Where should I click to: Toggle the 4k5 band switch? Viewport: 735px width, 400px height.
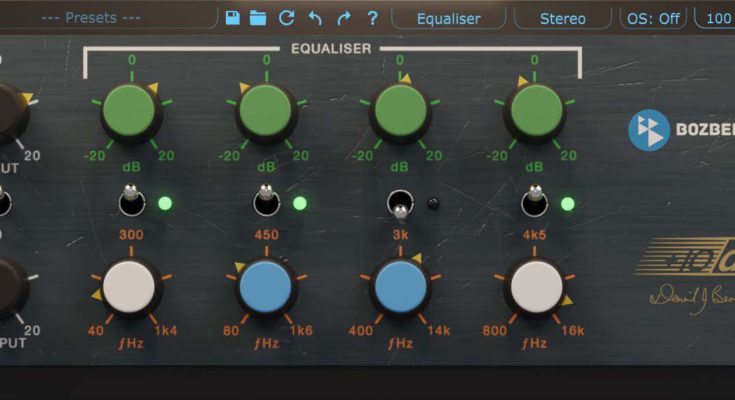pyautogui.click(x=534, y=201)
